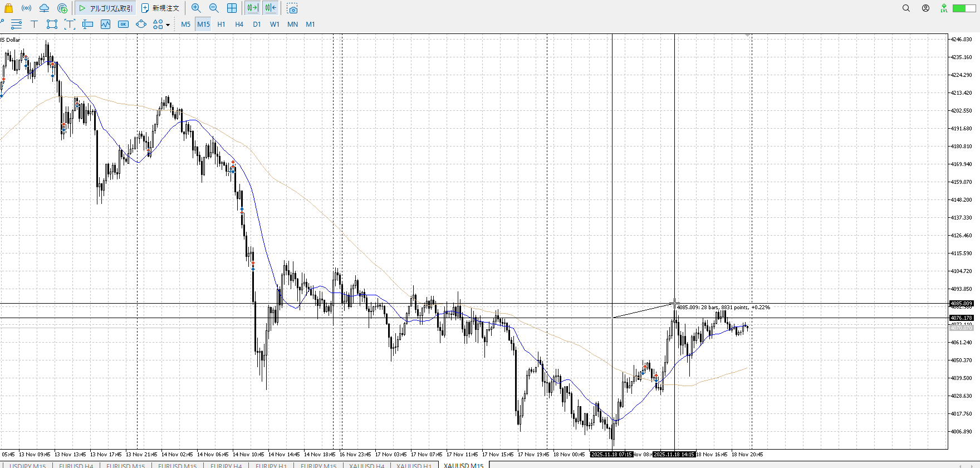Click the zoom in magnifier icon

click(x=196, y=8)
